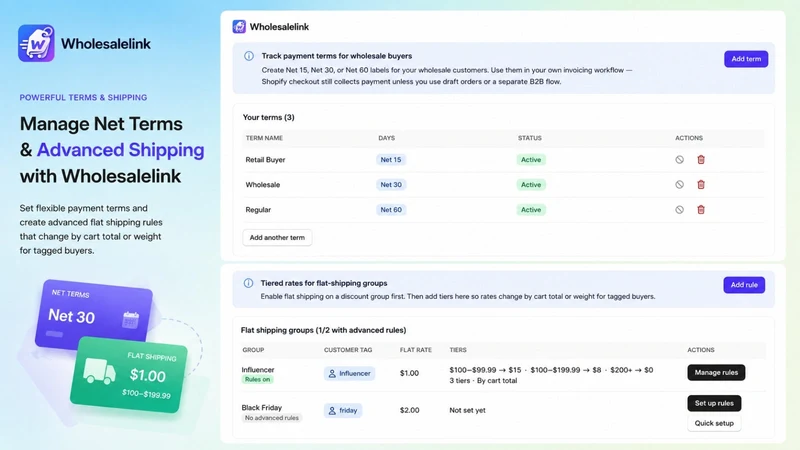Click the Flat shipping groups heading

(323, 330)
